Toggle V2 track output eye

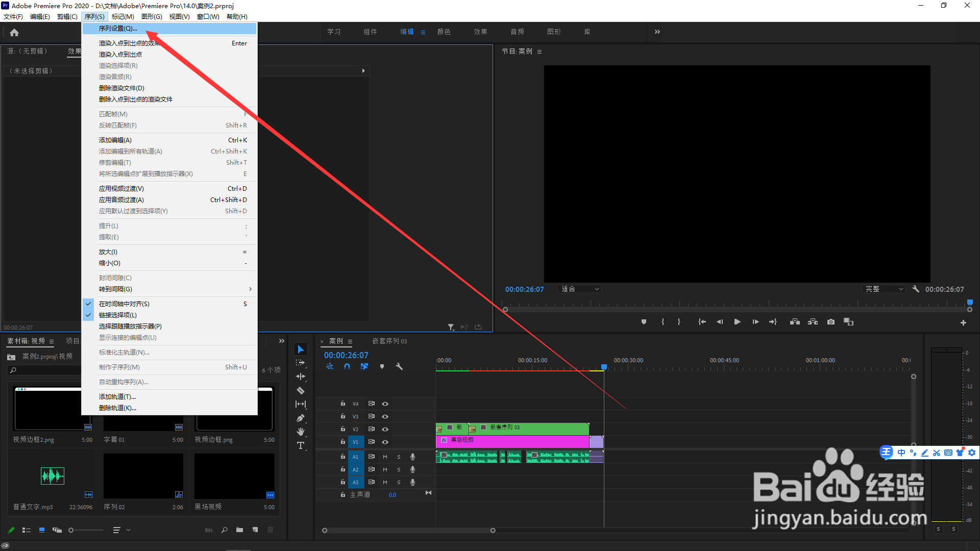[385, 429]
